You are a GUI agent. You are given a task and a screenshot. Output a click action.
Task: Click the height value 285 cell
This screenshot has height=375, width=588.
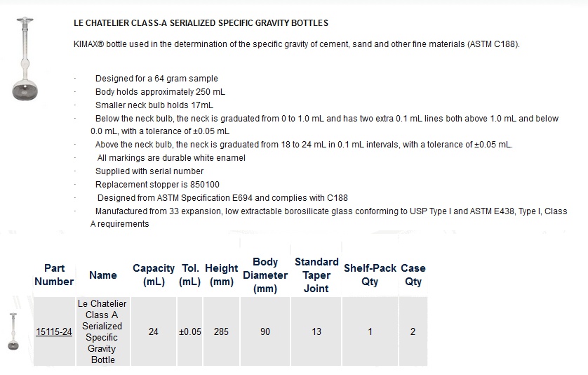(221, 331)
